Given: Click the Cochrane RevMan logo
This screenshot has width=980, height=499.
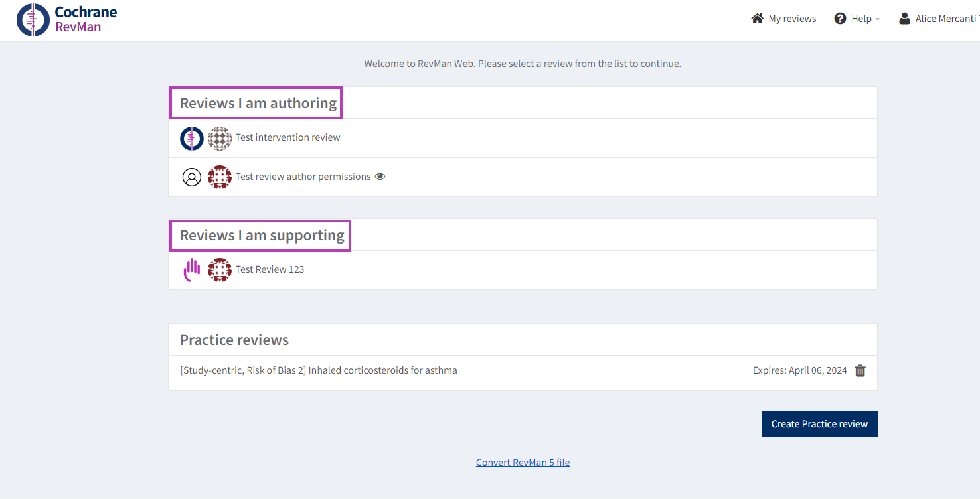Looking at the screenshot, I should click(66, 20).
